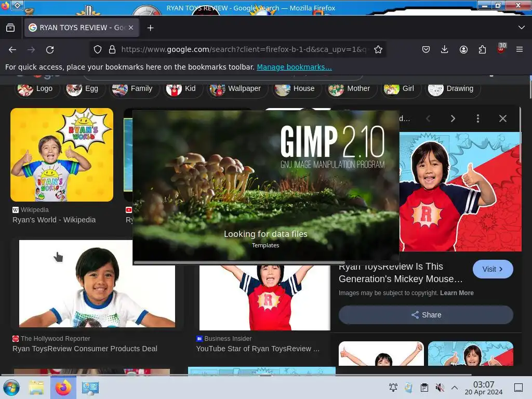Open Ryan ToysReview Consumer Products Deal link
This screenshot has width=532, height=399.
click(85, 349)
